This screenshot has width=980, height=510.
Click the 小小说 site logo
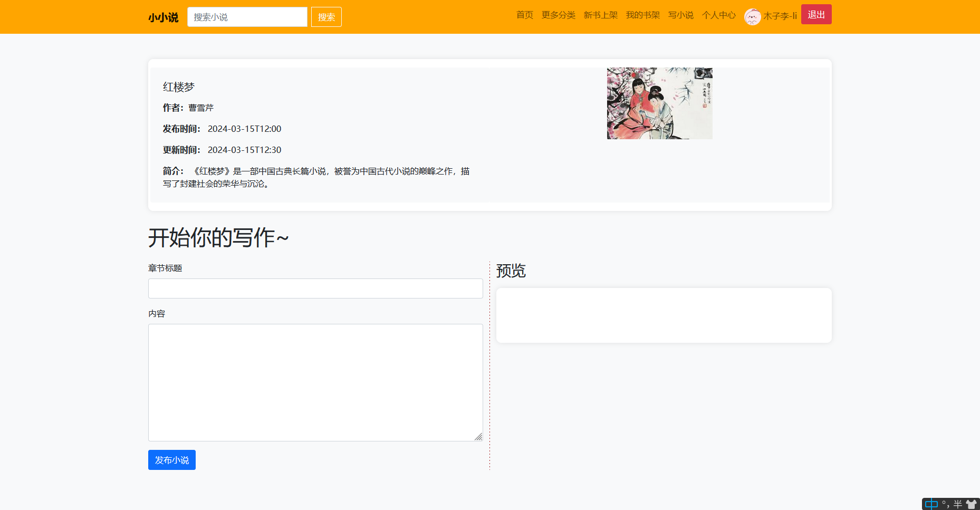tap(163, 17)
